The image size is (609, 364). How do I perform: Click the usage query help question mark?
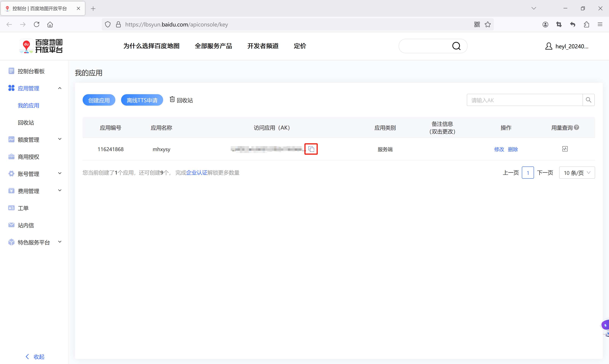577,127
